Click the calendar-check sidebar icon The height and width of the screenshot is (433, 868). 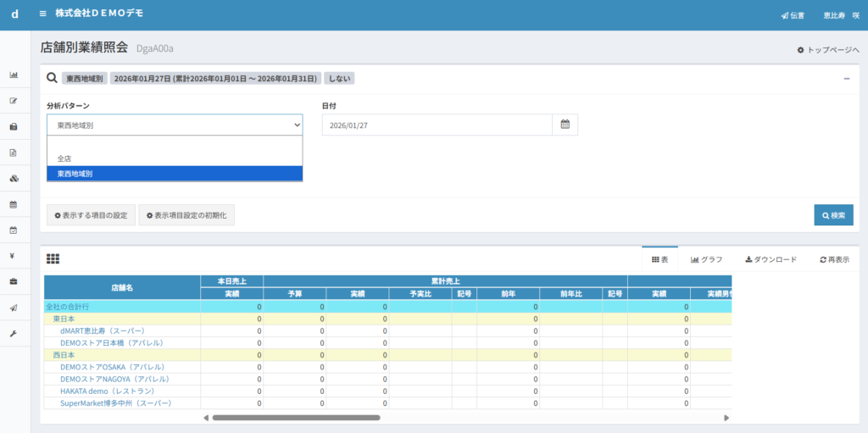[14, 230]
